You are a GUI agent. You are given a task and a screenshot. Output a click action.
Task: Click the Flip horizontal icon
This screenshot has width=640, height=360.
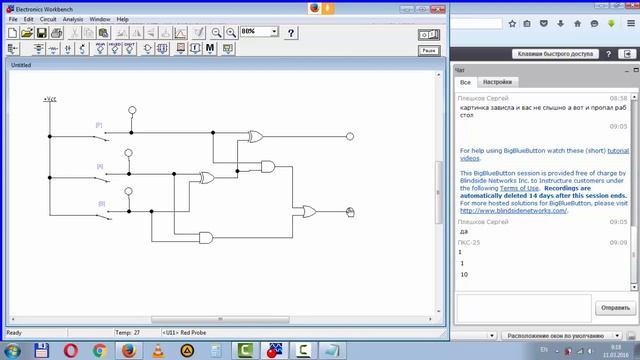click(x=136, y=33)
